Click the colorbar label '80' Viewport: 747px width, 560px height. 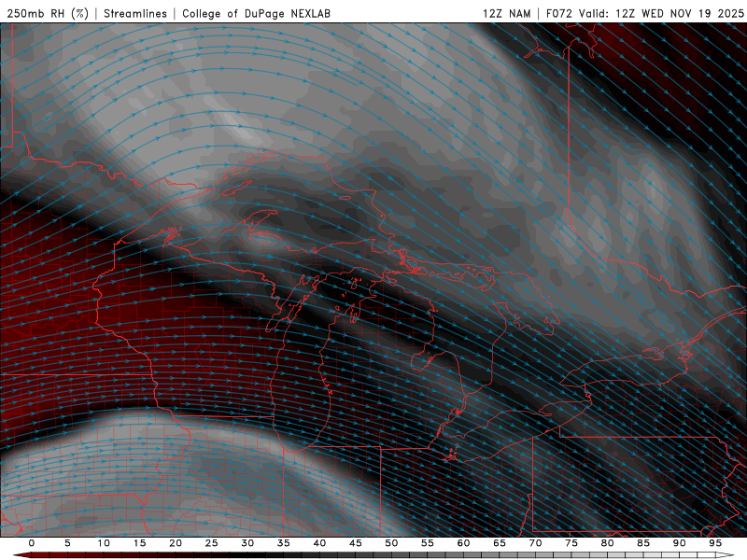pyautogui.click(x=608, y=543)
